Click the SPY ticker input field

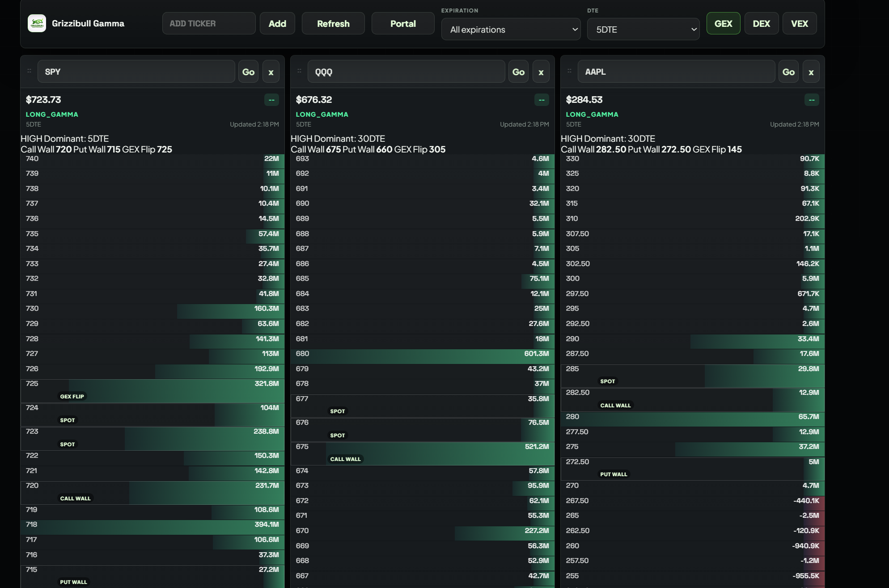136,72
